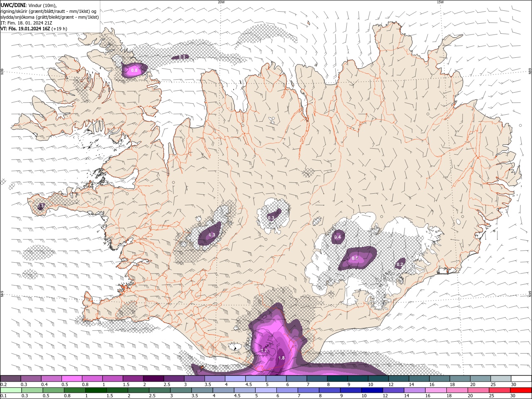
Task: Click the darkest purple 2–2.5 snow legend swatch
Action: [x=153, y=379]
